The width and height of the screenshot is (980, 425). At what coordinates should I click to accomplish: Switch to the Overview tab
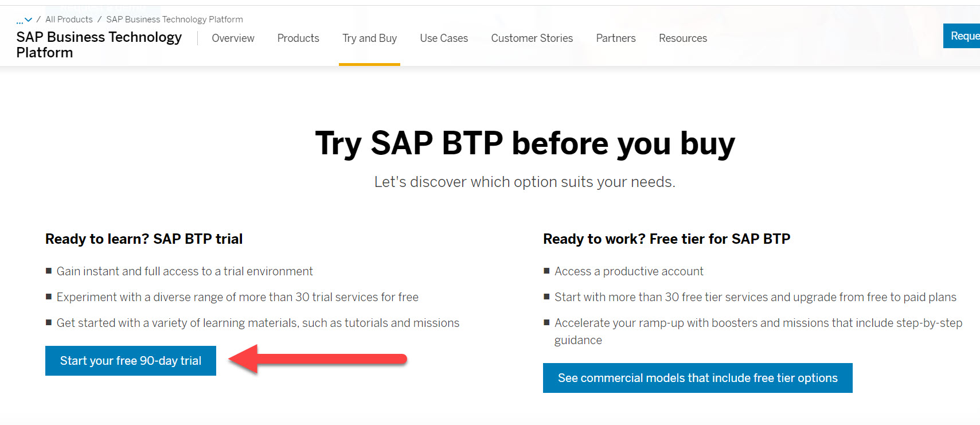(x=233, y=38)
